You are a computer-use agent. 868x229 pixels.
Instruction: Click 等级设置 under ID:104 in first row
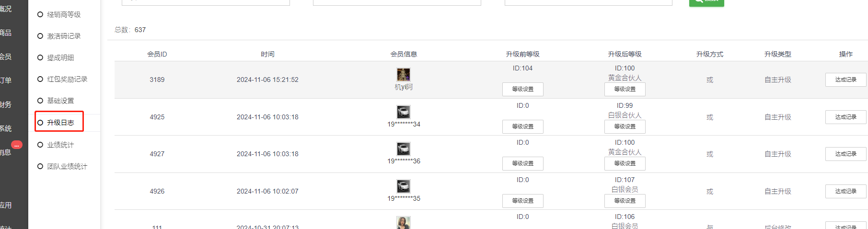coord(522,89)
